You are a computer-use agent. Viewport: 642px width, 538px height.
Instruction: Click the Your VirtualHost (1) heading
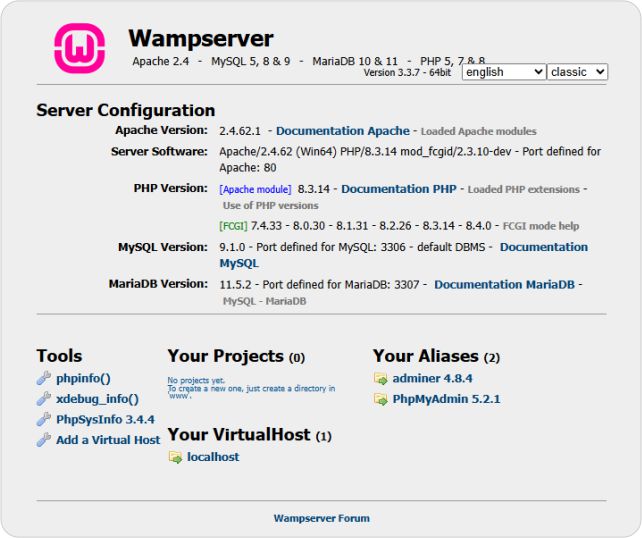coord(250,435)
